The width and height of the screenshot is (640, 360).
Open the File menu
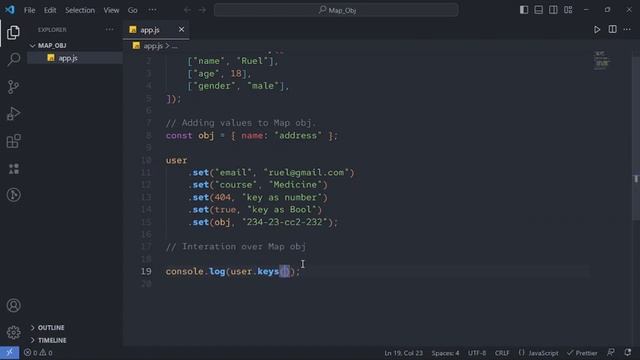pos(29,10)
